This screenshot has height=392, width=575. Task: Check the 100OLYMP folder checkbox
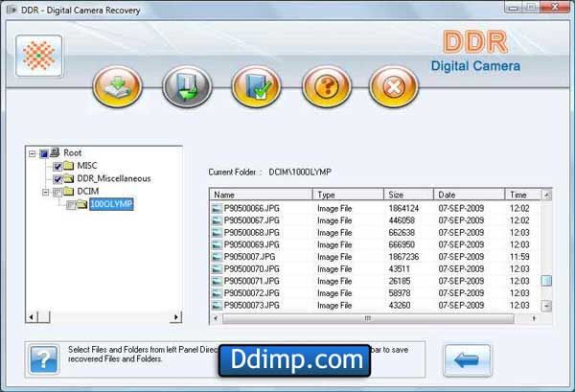pyautogui.click(x=71, y=205)
